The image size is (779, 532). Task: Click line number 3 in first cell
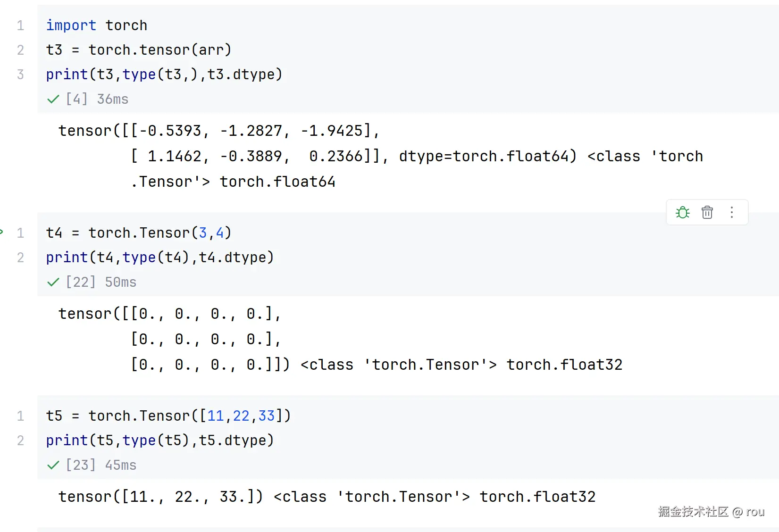(x=20, y=75)
